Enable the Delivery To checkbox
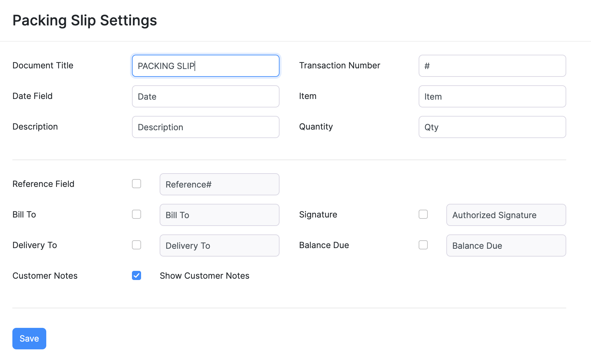The width and height of the screenshot is (591, 364). pos(137,245)
